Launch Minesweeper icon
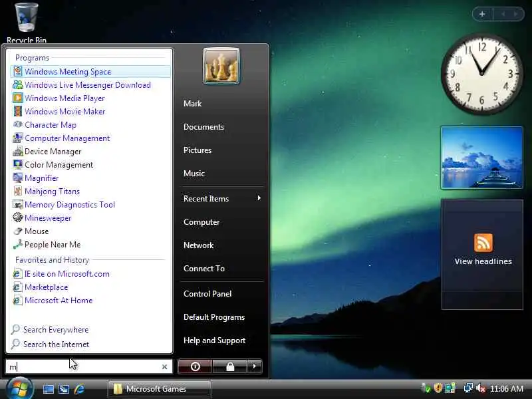This screenshot has height=399, width=532. (x=18, y=217)
